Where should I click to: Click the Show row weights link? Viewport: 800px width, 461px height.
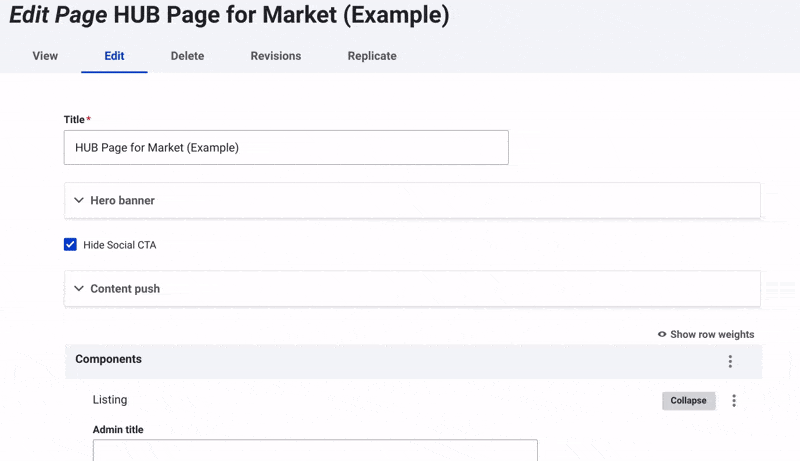tap(712, 335)
